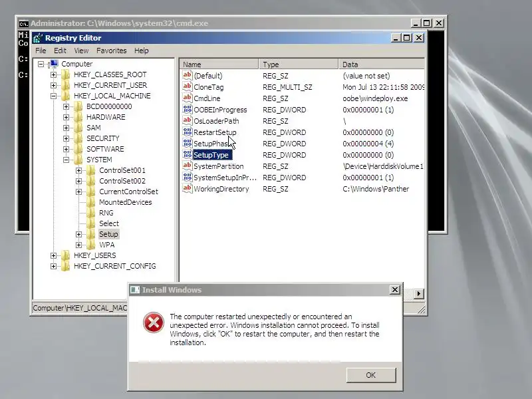
Task: Expand the WPA key
Action: (x=78, y=245)
